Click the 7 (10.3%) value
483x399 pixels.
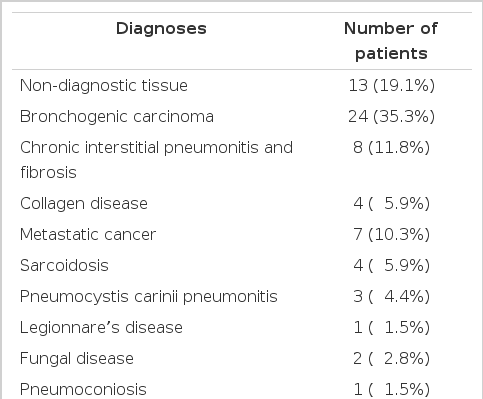coord(392,234)
